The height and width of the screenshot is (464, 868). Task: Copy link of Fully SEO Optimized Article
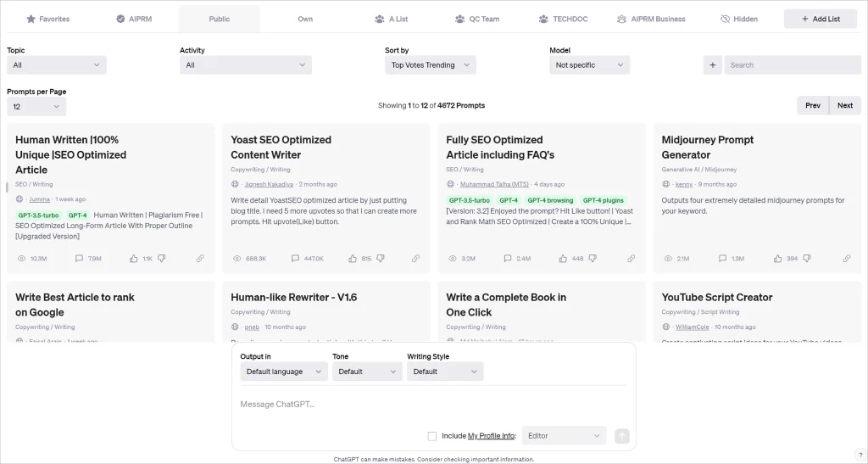click(631, 259)
